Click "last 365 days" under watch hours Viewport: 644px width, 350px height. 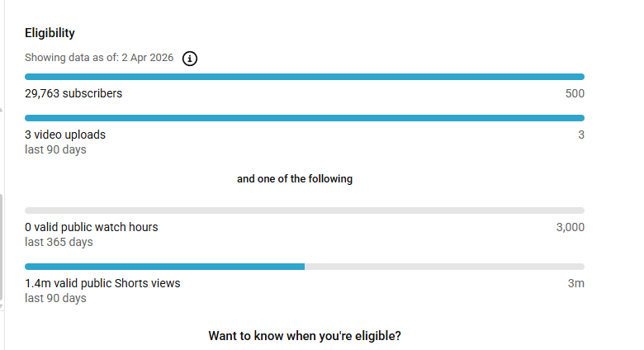tap(59, 242)
